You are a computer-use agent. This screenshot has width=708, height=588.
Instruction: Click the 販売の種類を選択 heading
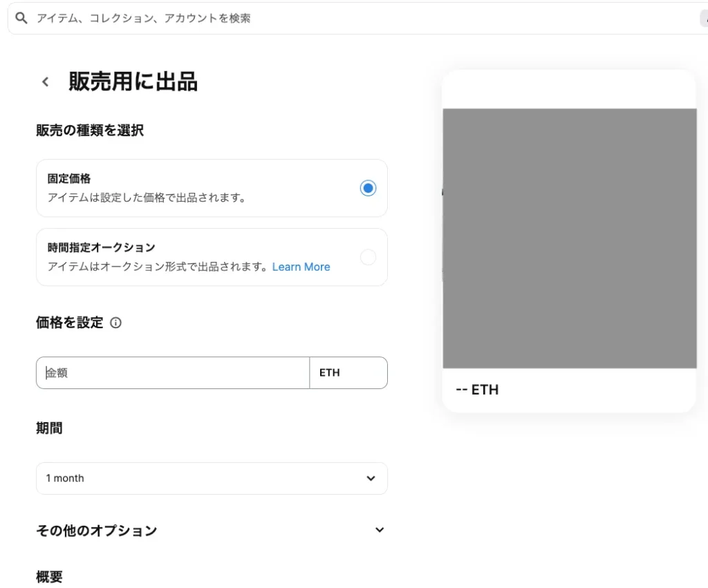pyautogui.click(x=90, y=130)
